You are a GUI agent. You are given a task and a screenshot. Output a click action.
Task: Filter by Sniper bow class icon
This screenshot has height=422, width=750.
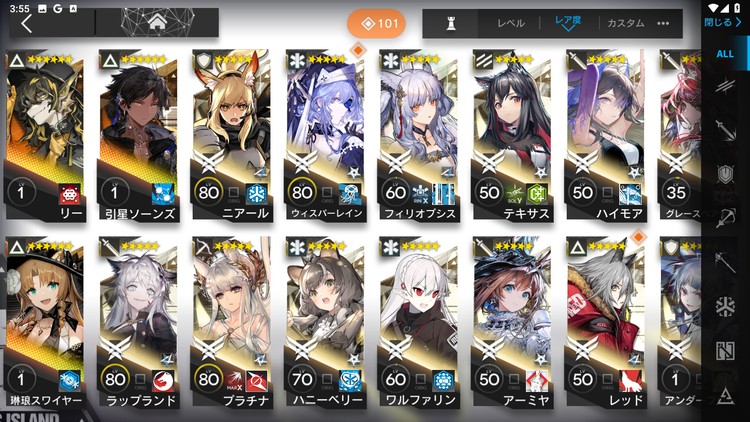pyautogui.click(x=725, y=218)
